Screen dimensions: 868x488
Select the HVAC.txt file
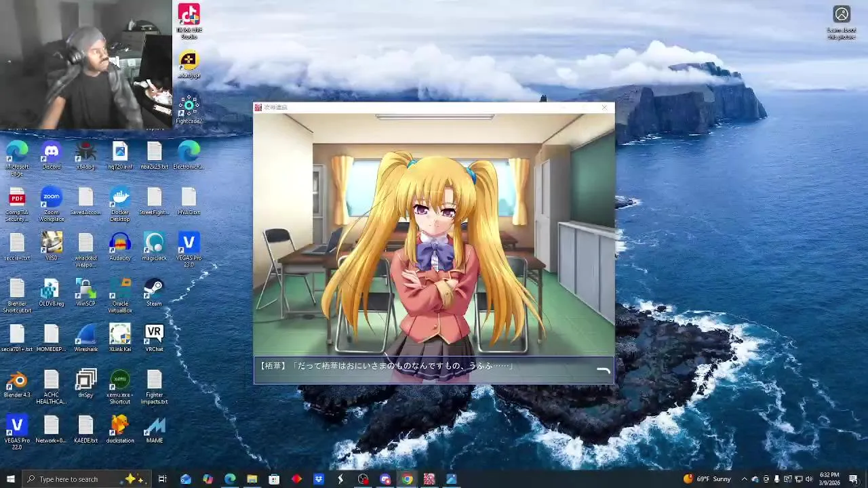[x=189, y=201]
